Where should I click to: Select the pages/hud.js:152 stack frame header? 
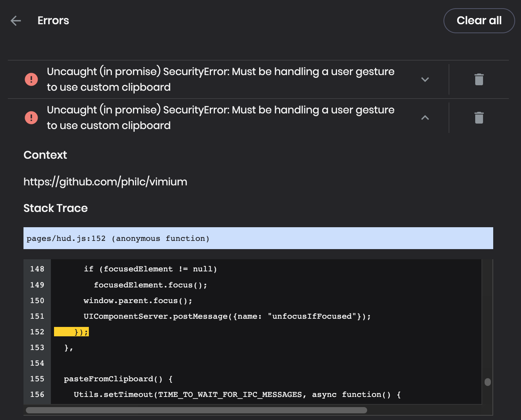click(x=117, y=238)
